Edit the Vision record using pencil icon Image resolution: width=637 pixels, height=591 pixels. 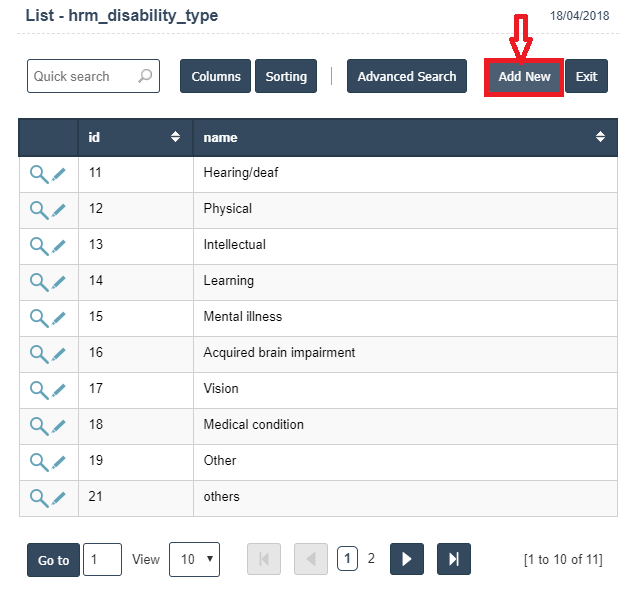tap(59, 390)
